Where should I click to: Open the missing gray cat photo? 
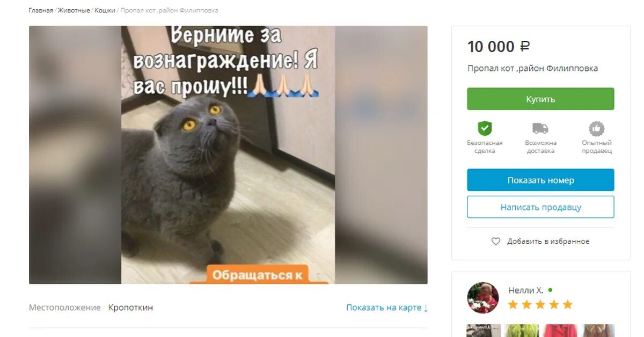(228, 155)
